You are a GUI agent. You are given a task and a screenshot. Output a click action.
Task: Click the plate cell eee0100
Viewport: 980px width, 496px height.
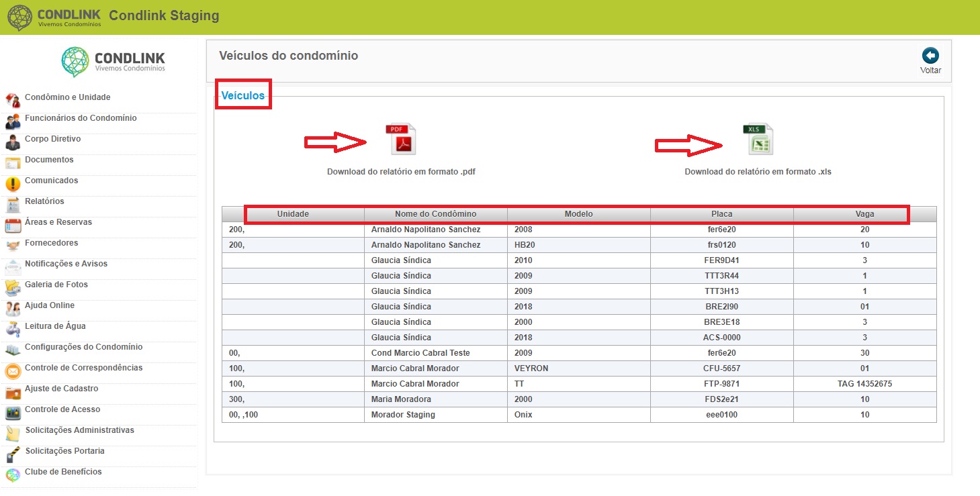[722, 415]
